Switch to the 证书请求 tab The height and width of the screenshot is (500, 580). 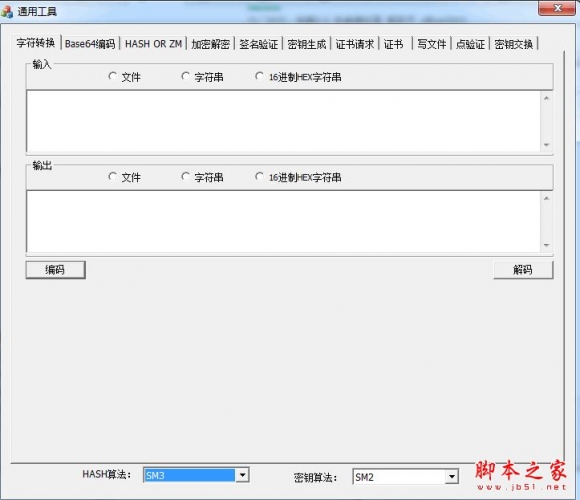(x=355, y=44)
